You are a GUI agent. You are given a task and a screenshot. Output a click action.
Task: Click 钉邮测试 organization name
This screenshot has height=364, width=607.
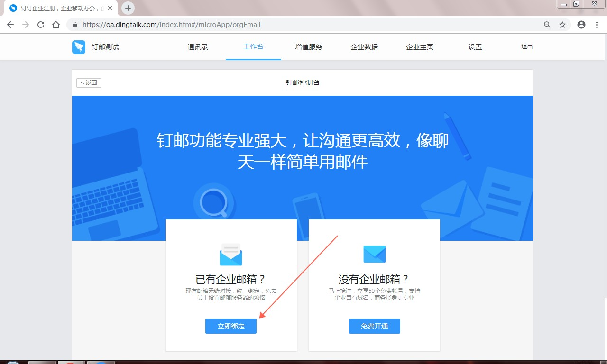click(x=105, y=47)
